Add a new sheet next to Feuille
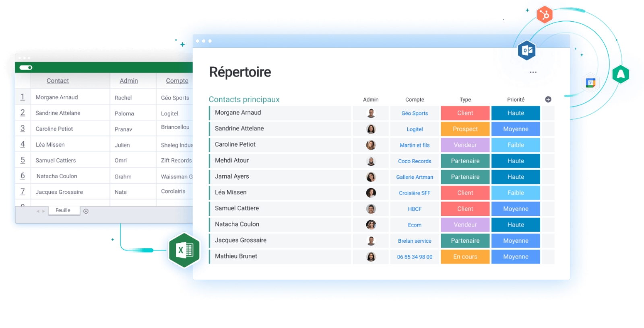Viewport: 644px width, 328px height. (86, 211)
